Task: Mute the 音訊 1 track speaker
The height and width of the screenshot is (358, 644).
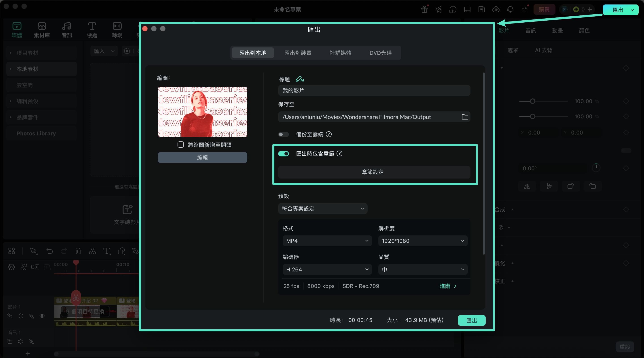Action: click(21, 341)
